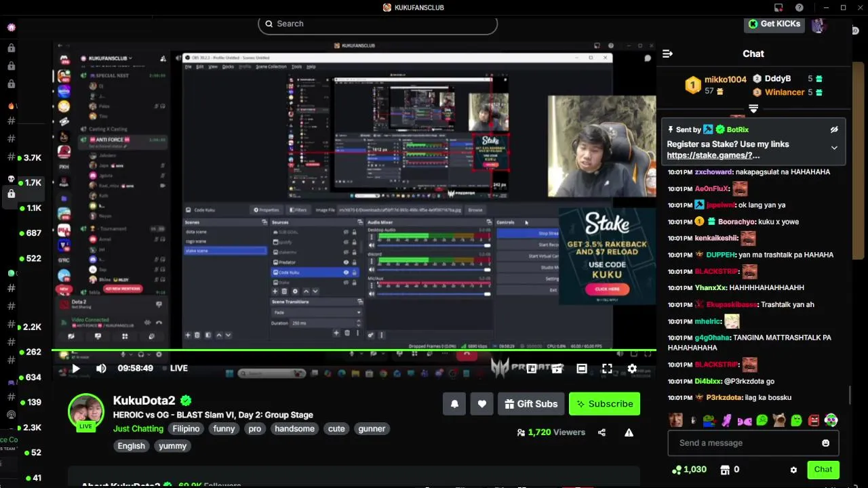Click chat username DUPPEH
Image resolution: width=868 pixels, height=488 pixels.
pos(721,255)
